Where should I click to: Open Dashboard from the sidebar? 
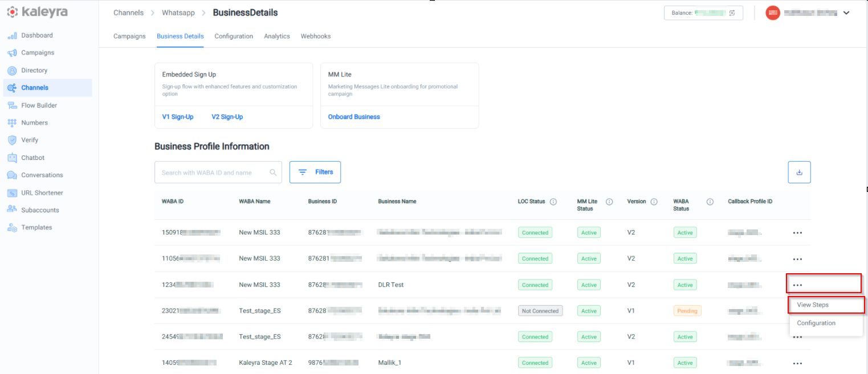[36, 35]
